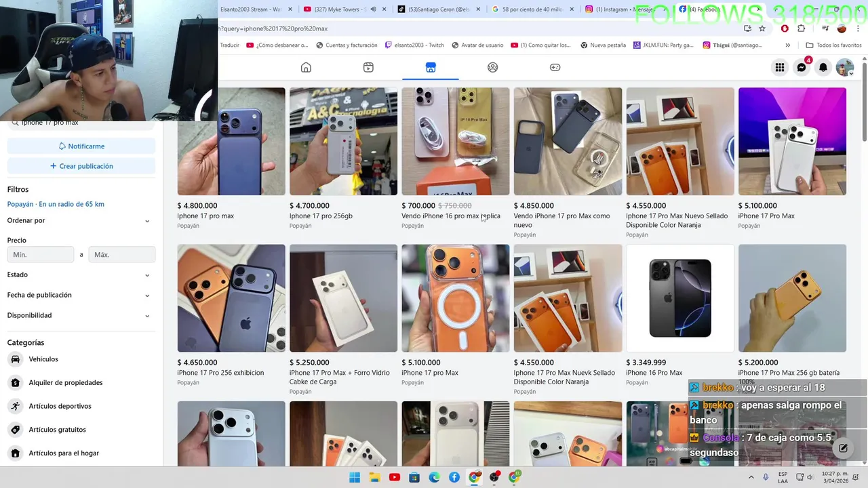Open Facebook menu grid icon
868x488 pixels.
point(780,67)
